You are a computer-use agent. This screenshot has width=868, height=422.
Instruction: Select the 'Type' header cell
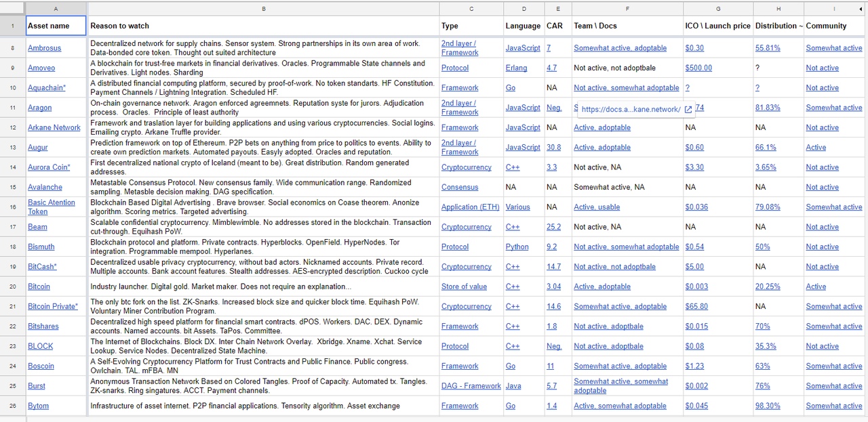coord(471,26)
